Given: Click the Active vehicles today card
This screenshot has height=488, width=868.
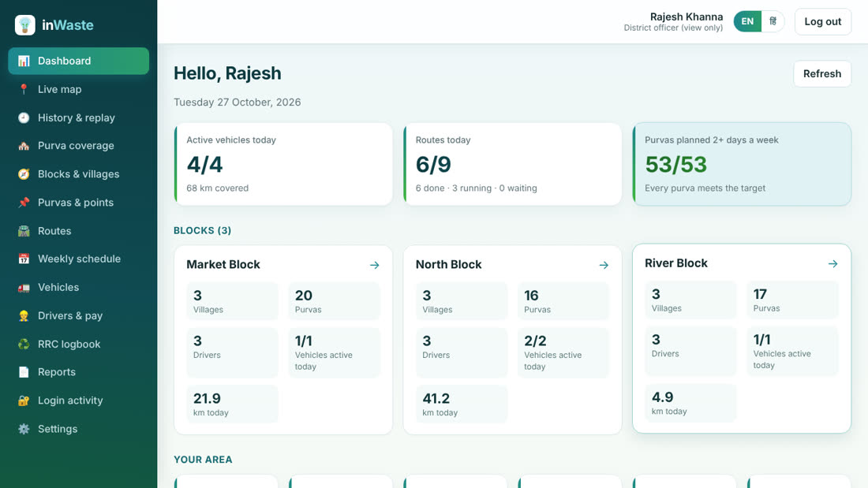Looking at the screenshot, I should click(x=283, y=164).
